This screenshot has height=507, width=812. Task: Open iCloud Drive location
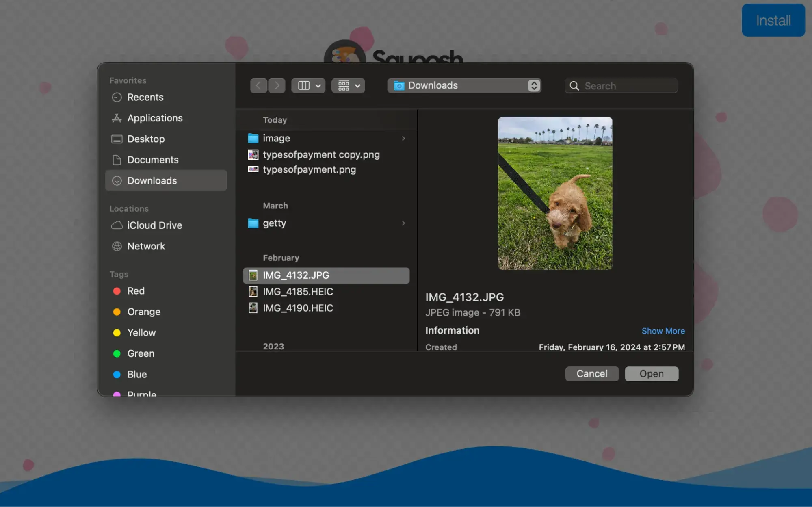click(x=166, y=225)
